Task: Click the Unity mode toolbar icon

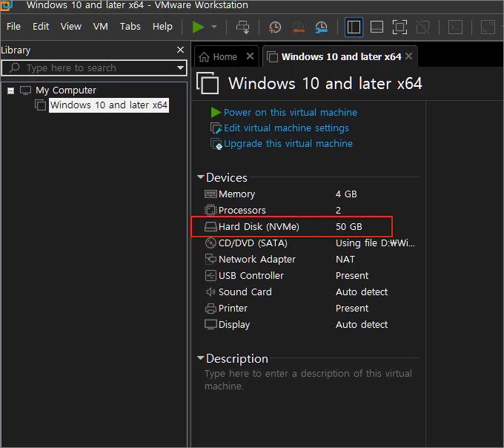Action: click(423, 27)
